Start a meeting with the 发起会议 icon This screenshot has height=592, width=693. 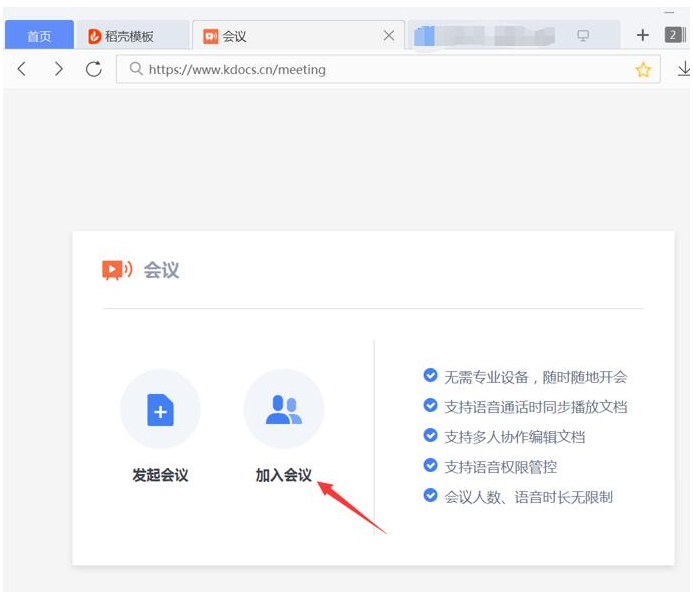coord(160,409)
